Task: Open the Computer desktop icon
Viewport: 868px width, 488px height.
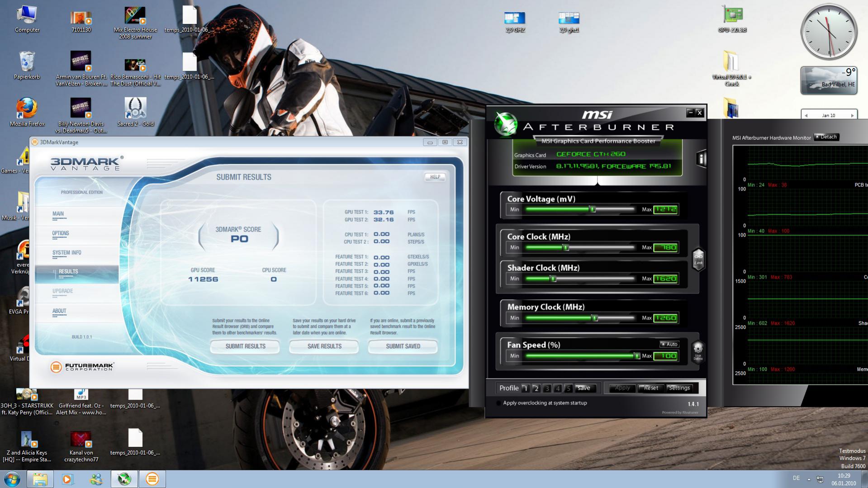Action: (27, 19)
